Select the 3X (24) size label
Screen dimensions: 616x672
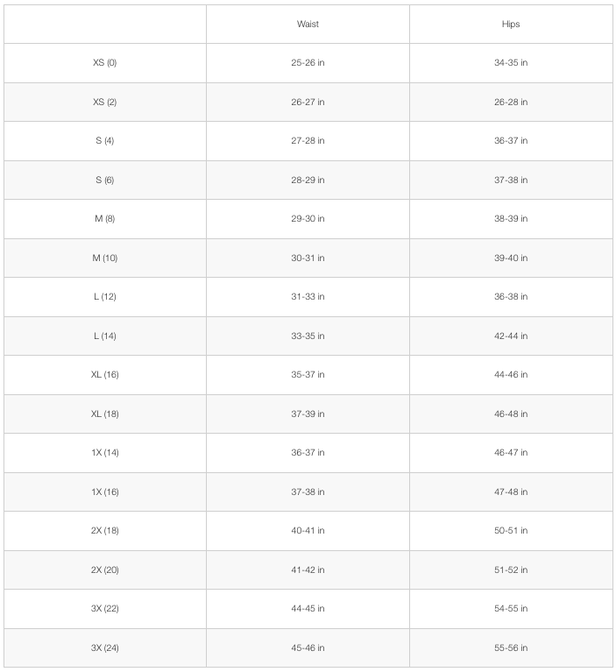[104, 648]
